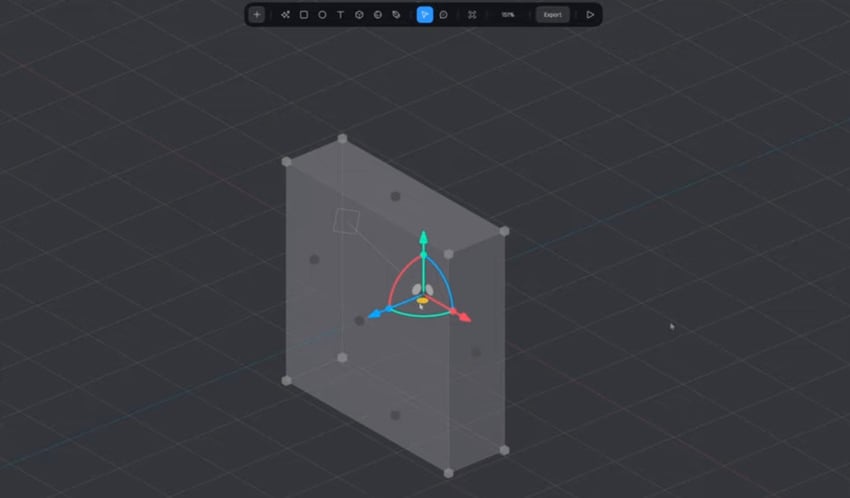Click the green Y-axis move arrow
Screen dimensions: 850x498
(423, 238)
